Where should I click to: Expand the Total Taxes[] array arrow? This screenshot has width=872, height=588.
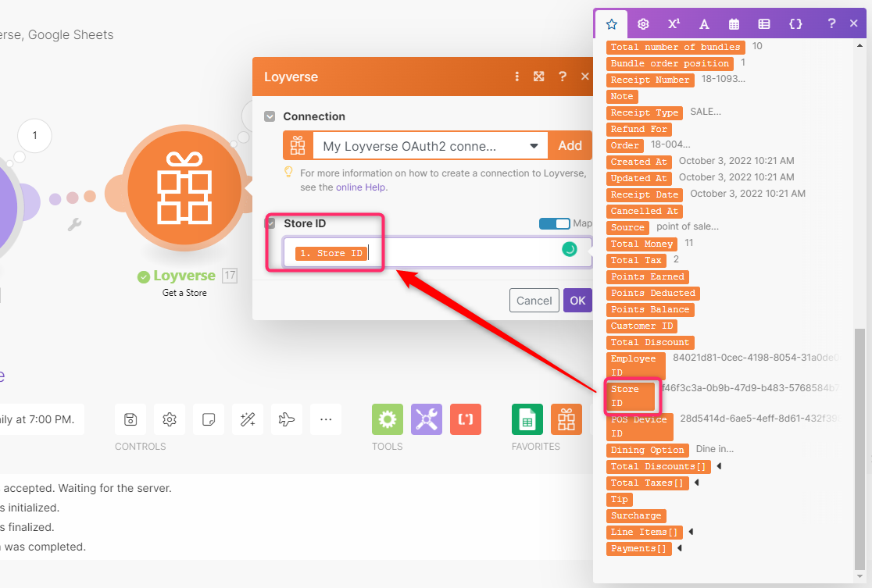pyautogui.click(x=696, y=483)
